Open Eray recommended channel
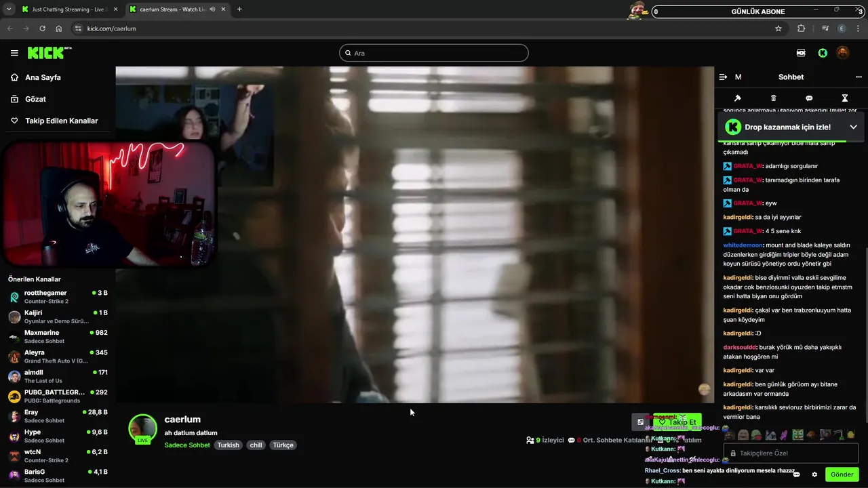 tap(58, 416)
